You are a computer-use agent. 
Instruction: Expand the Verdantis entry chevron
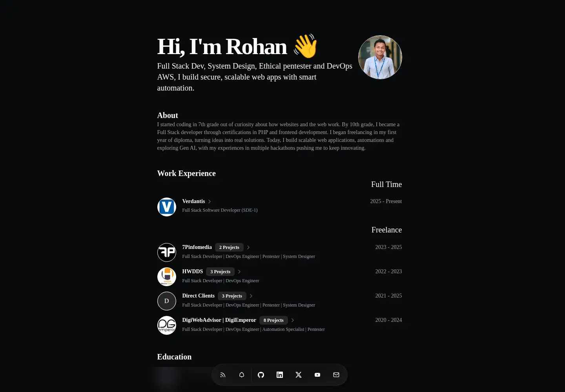click(x=210, y=201)
